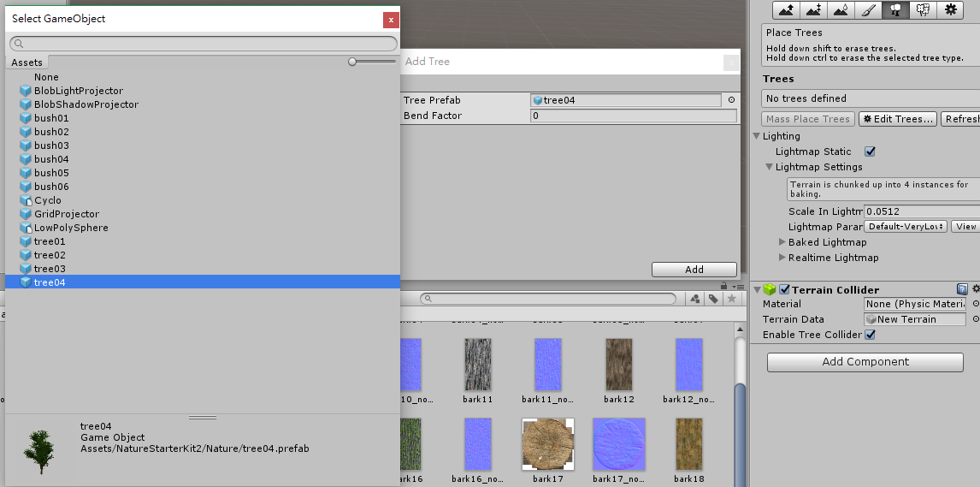Toggle the Lightmap Static checkbox

point(871,151)
